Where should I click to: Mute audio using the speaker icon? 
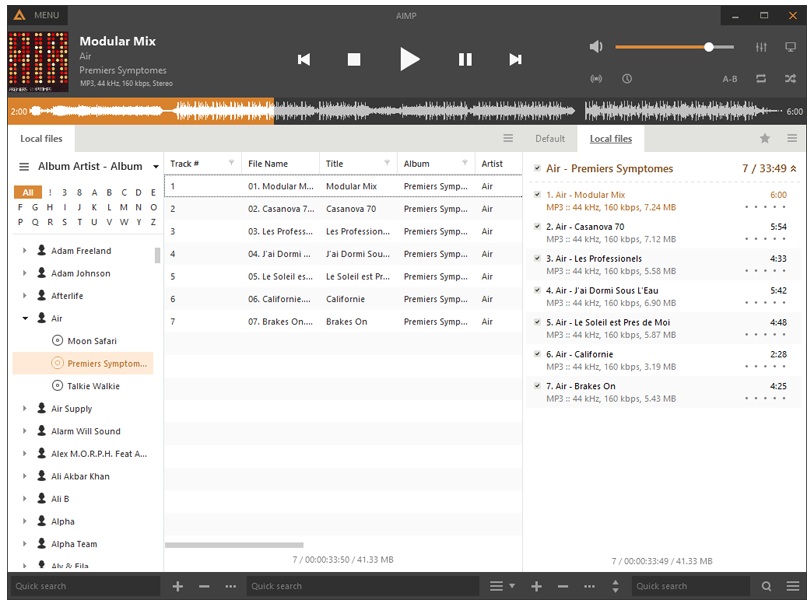(596, 47)
